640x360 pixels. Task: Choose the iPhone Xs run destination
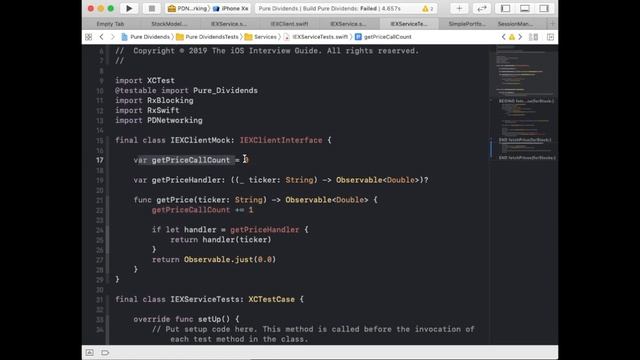click(231, 9)
